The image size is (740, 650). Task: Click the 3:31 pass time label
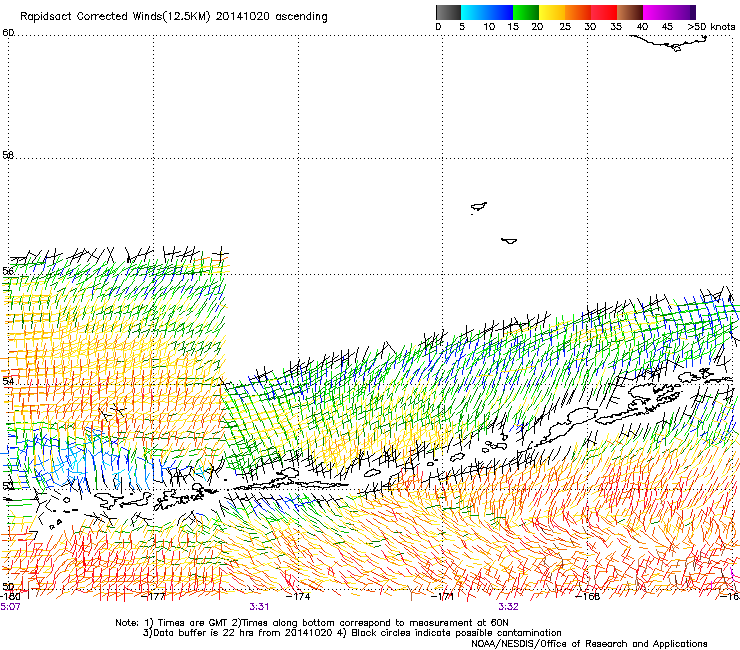(x=259, y=607)
